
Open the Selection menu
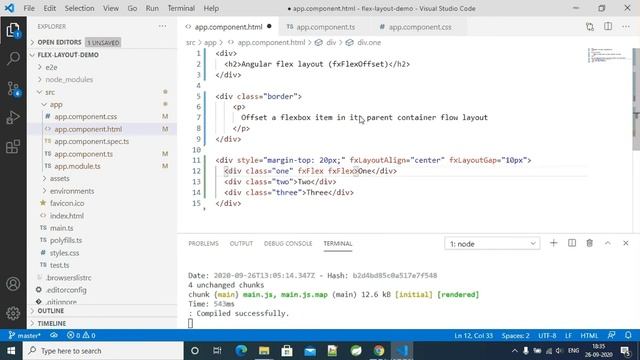[79, 8]
